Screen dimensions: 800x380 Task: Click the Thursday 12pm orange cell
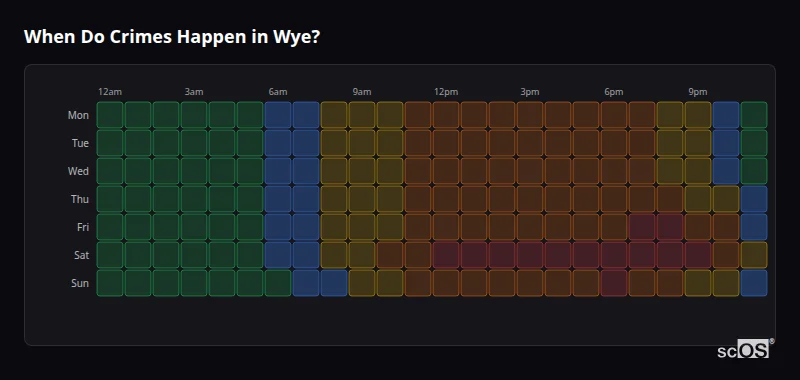[x=446, y=199]
